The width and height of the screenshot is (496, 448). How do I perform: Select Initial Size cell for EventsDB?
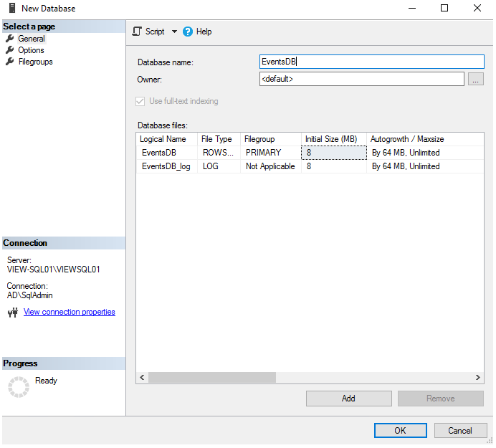333,153
